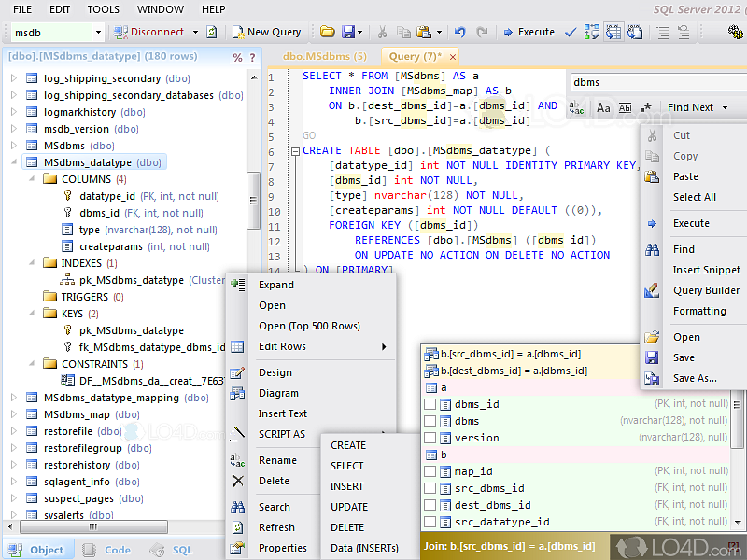Click the checkmark parse icon beside Execute
Screen dimensions: 747x560
click(x=570, y=32)
